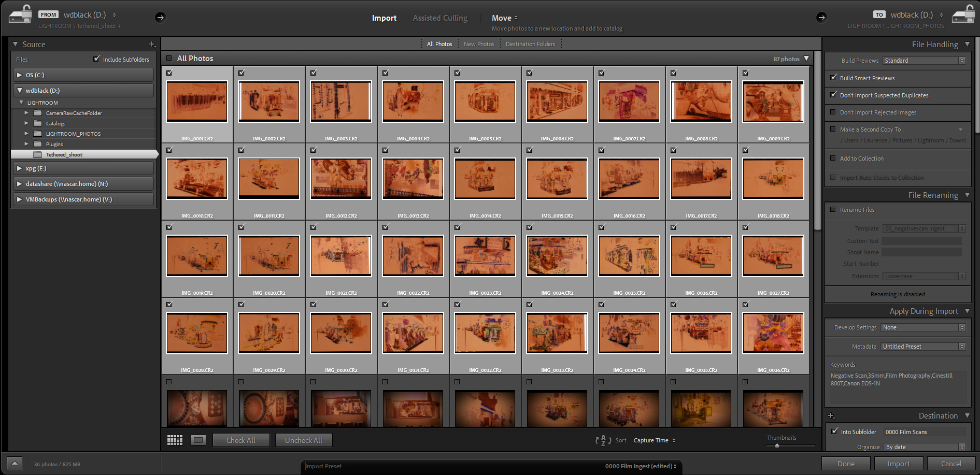Click the plus icon in Source panel
This screenshot has width=980, height=475.
tap(152, 45)
